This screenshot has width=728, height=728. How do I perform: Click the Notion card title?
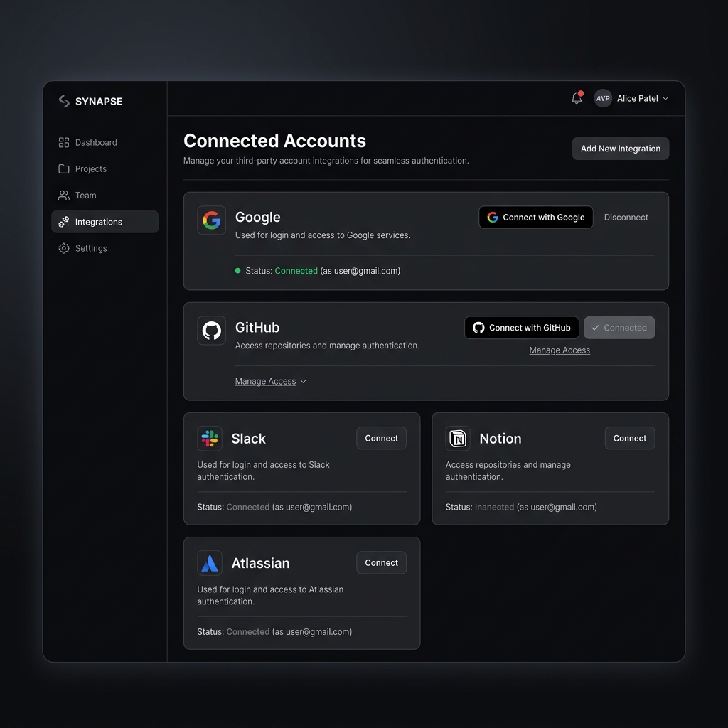[x=500, y=439]
